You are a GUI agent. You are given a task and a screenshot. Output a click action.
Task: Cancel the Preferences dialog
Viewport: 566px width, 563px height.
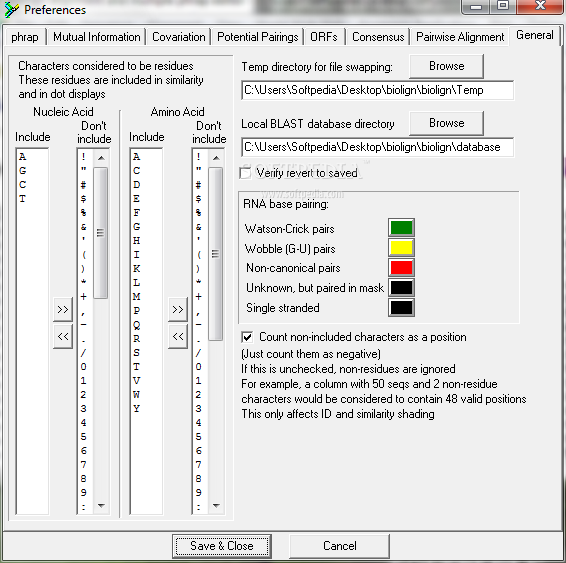(x=339, y=546)
